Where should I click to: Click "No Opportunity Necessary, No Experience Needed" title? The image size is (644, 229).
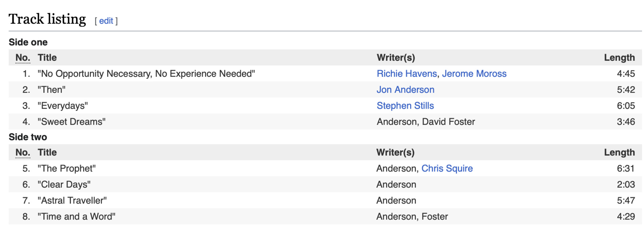[146, 74]
